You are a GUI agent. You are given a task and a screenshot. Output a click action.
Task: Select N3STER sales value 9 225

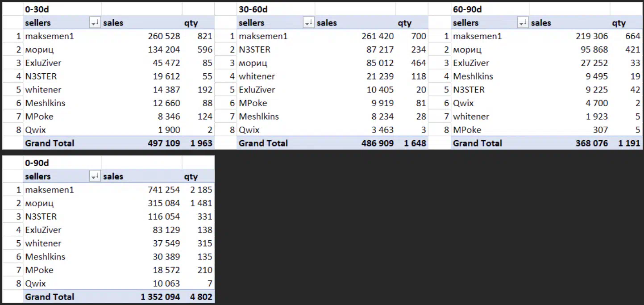(x=597, y=90)
